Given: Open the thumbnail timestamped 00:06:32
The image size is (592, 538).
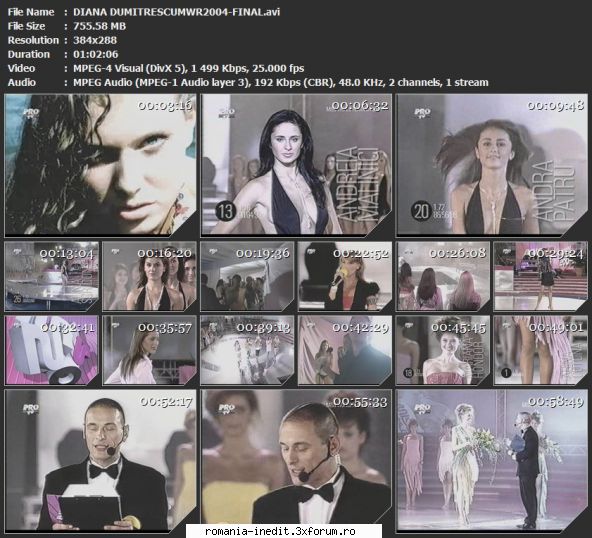Looking at the screenshot, I should (x=296, y=165).
